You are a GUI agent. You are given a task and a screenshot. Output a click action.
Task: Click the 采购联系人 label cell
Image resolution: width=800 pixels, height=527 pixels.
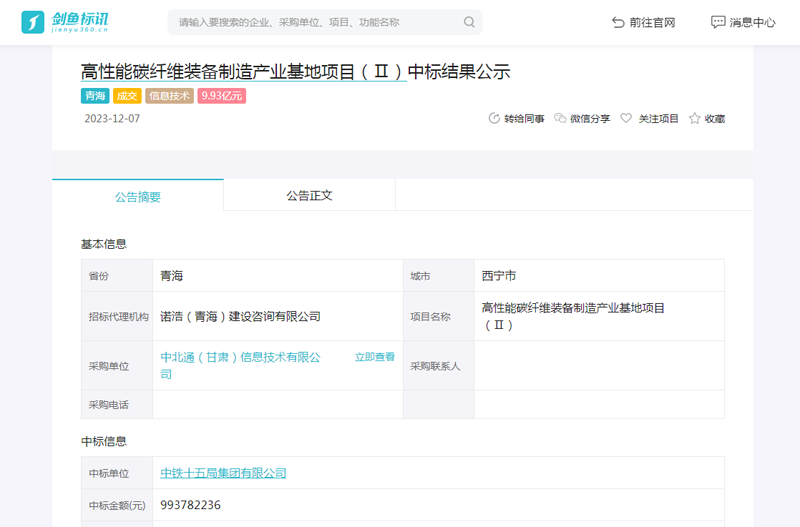[x=439, y=366]
